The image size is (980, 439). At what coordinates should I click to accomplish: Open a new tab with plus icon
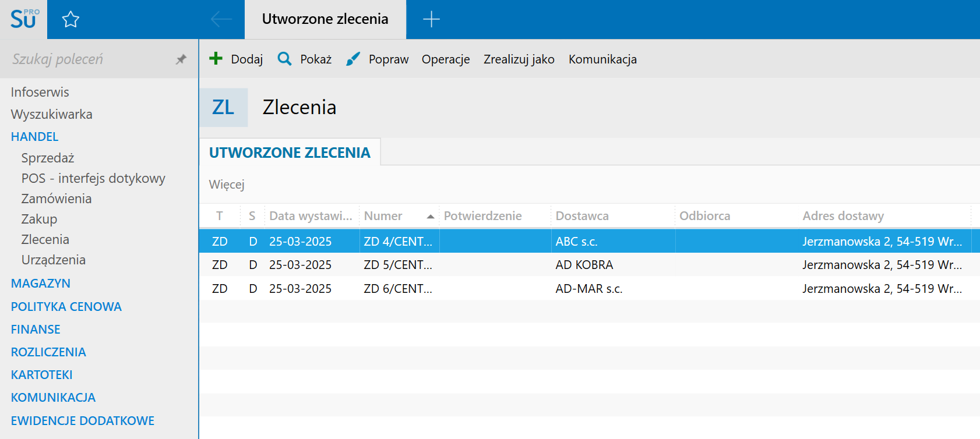click(x=431, y=19)
